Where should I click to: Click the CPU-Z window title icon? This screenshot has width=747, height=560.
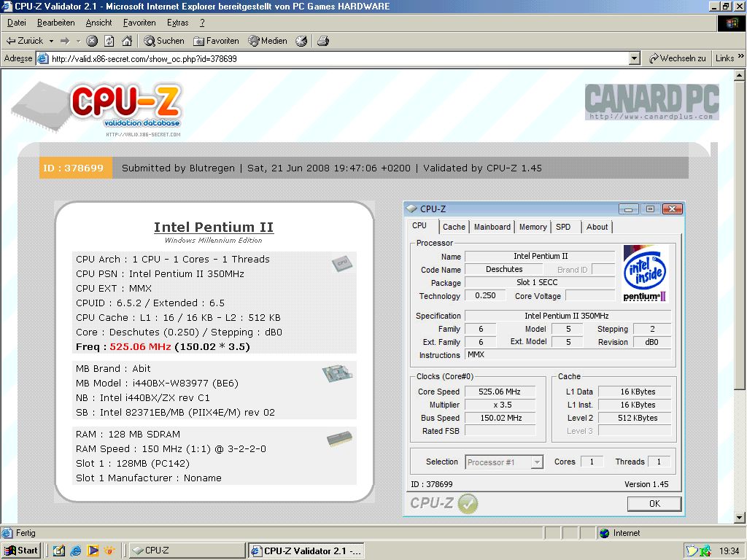tap(411, 209)
